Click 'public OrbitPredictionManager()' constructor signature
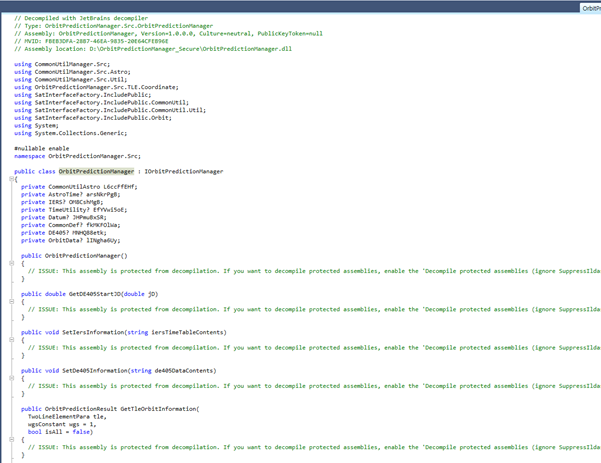Image resolution: width=601 pixels, height=463 pixels. [74, 256]
